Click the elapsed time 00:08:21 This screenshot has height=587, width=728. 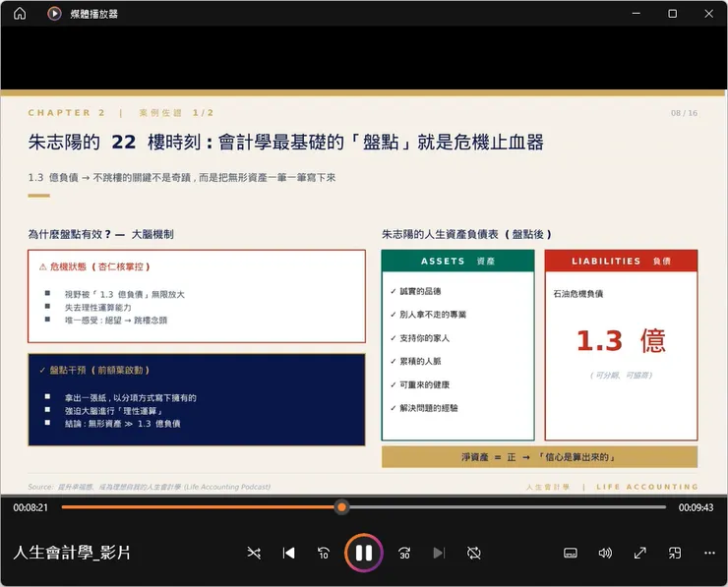pos(30,507)
